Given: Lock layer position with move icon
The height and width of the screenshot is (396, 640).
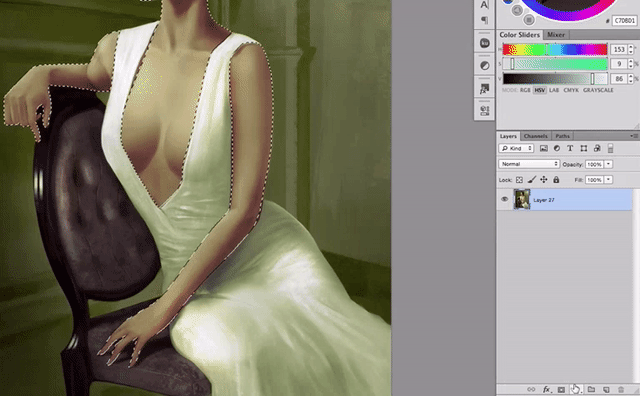Looking at the screenshot, I should click(544, 180).
